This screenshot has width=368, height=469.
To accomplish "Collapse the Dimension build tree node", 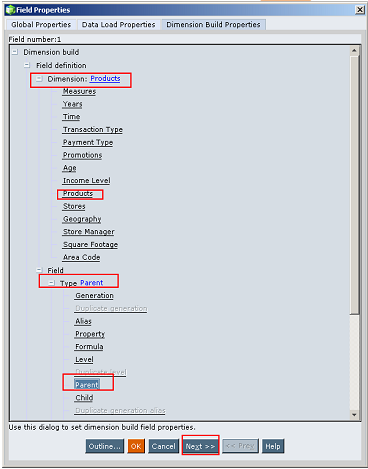I will (15, 52).
